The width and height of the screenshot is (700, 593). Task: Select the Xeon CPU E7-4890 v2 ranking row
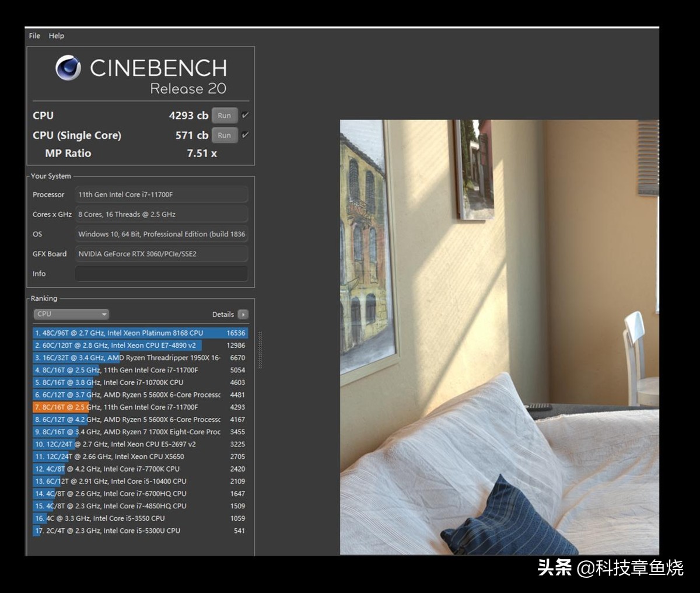(141, 345)
